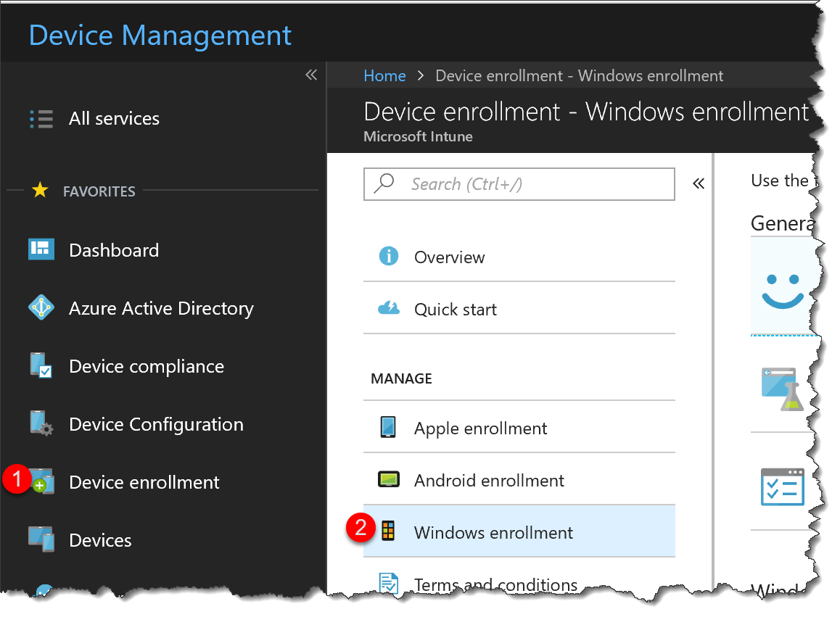The height and width of the screenshot is (617, 840).
Task: Click the Quick start cloud icon
Action: coord(389,308)
